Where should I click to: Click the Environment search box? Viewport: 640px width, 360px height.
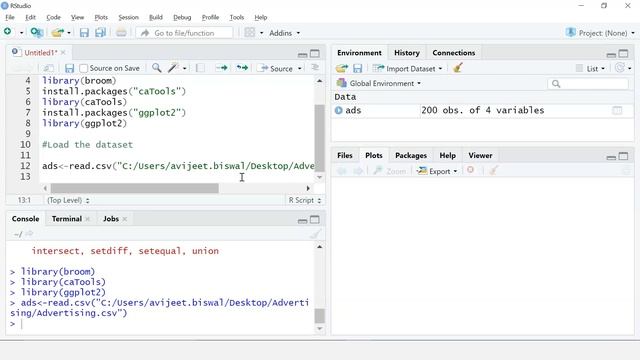click(x=588, y=84)
